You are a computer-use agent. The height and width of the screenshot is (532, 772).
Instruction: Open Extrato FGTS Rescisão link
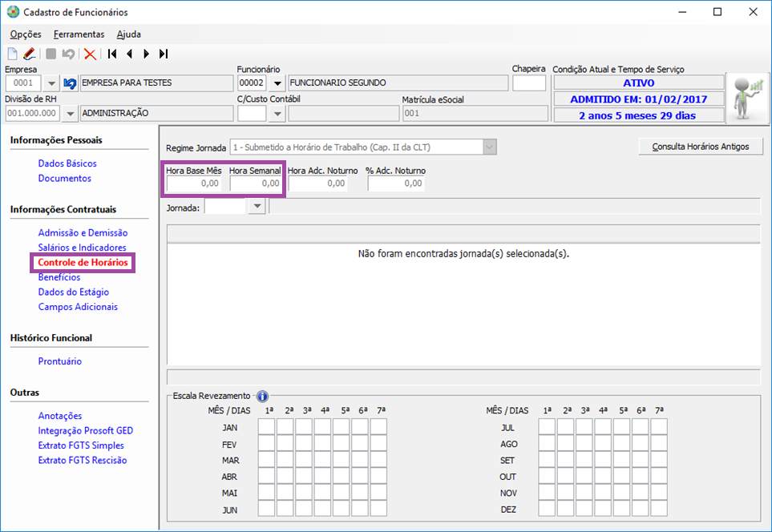click(x=83, y=460)
